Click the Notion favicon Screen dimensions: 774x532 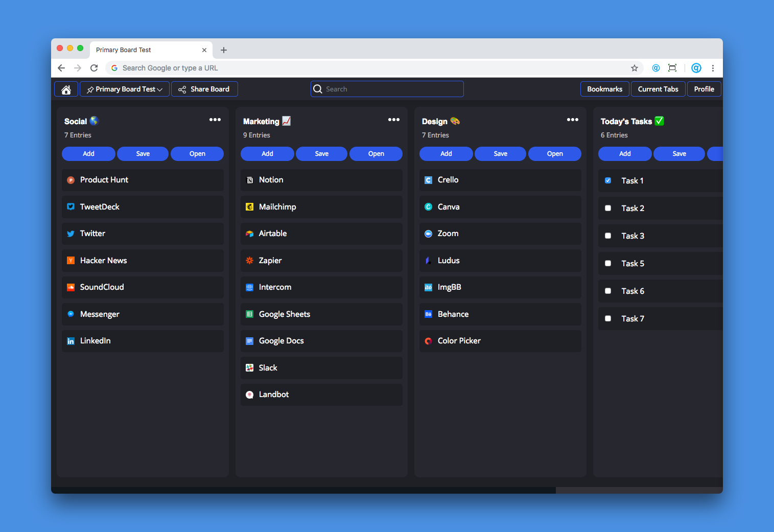(x=250, y=180)
